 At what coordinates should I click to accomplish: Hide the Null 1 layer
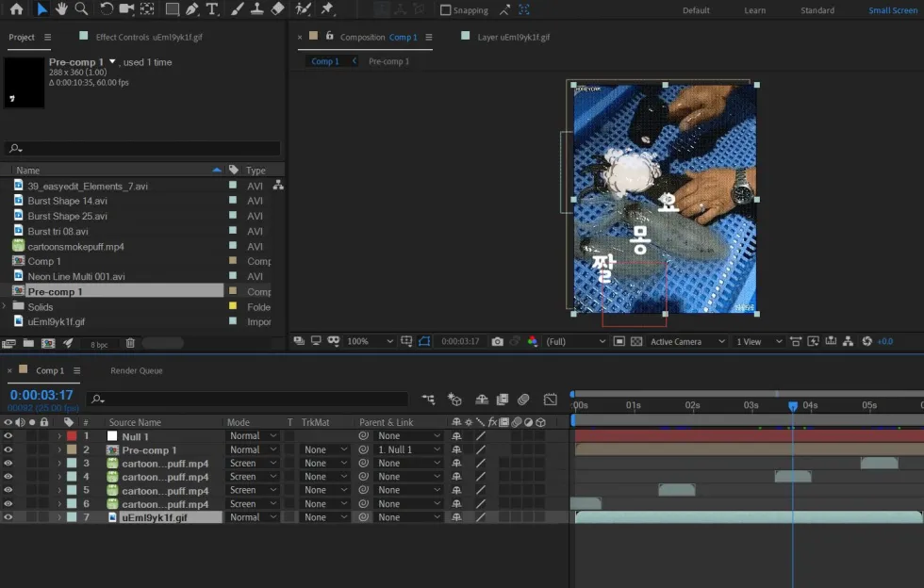(x=8, y=436)
